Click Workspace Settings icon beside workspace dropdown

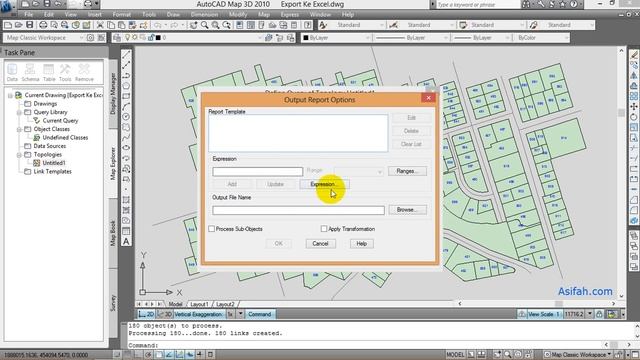tap(90, 38)
